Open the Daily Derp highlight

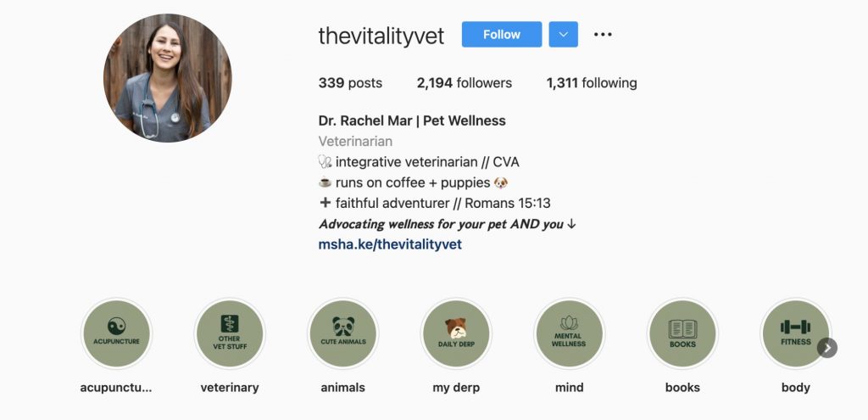click(x=456, y=333)
